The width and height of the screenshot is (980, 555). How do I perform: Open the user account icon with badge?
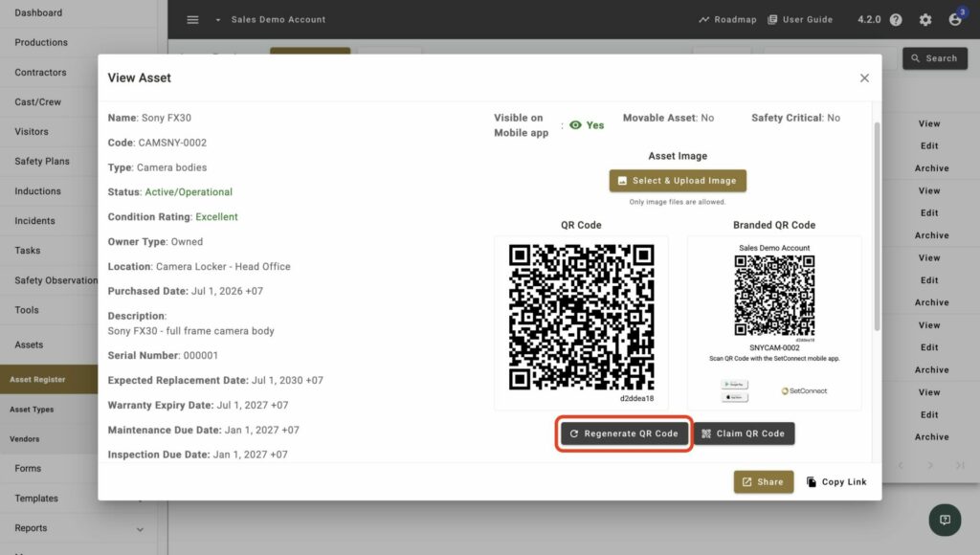tap(956, 19)
